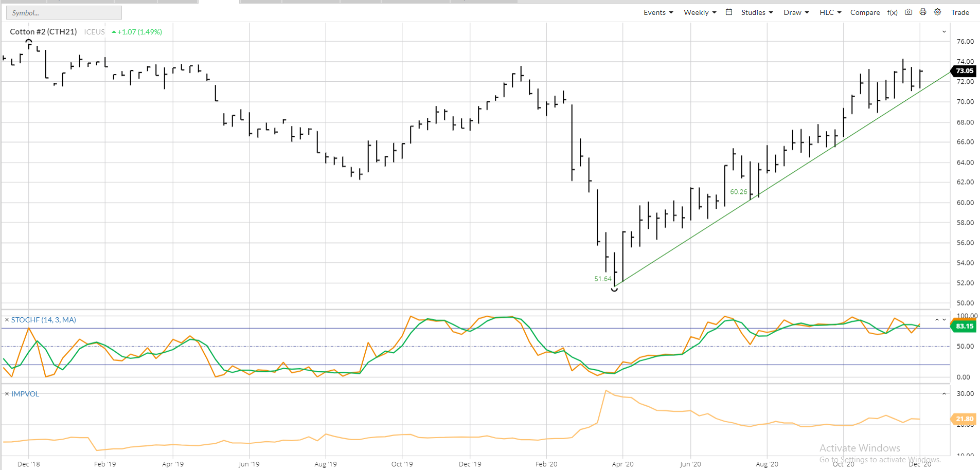This screenshot has height=470, width=980.
Task: Open the Events menu
Action: 658,12
